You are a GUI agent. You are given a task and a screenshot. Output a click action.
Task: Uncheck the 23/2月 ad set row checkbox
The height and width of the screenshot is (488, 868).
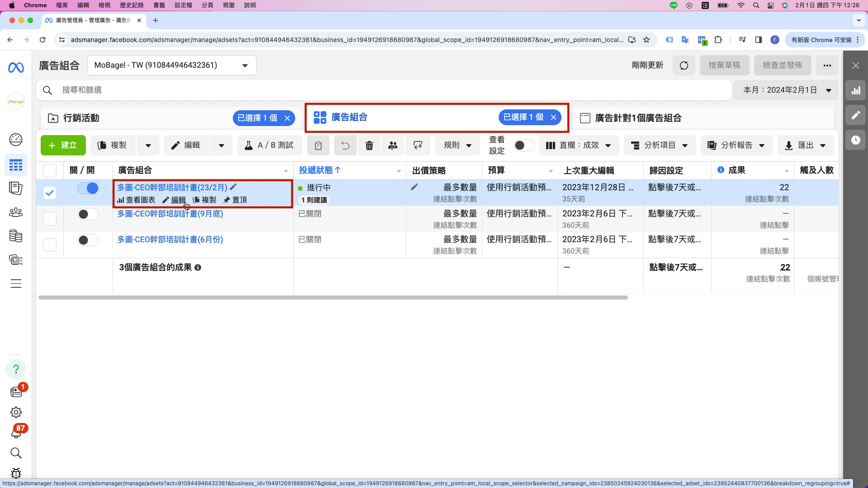(50, 193)
